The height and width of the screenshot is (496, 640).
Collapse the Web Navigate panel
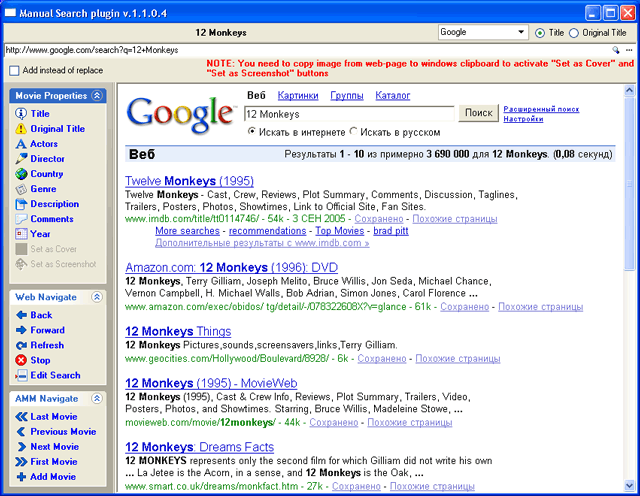97,297
